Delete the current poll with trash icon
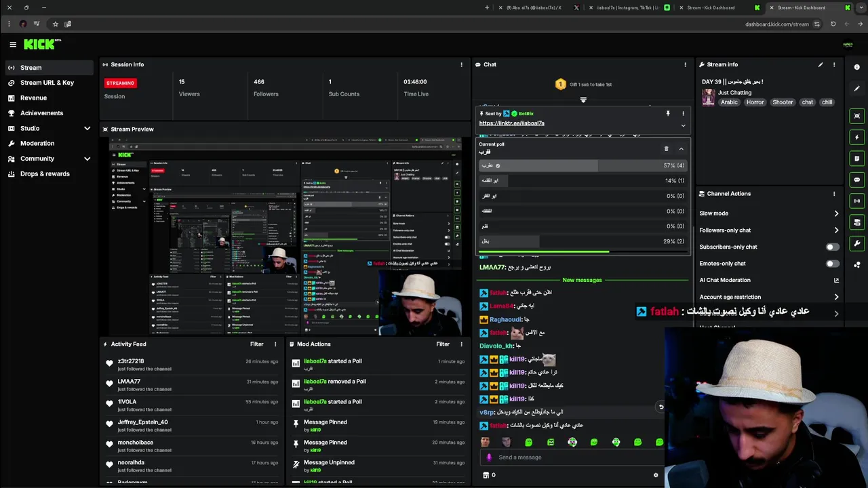Image resolution: width=868 pixels, height=488 pixels. (x=666, y=148)
